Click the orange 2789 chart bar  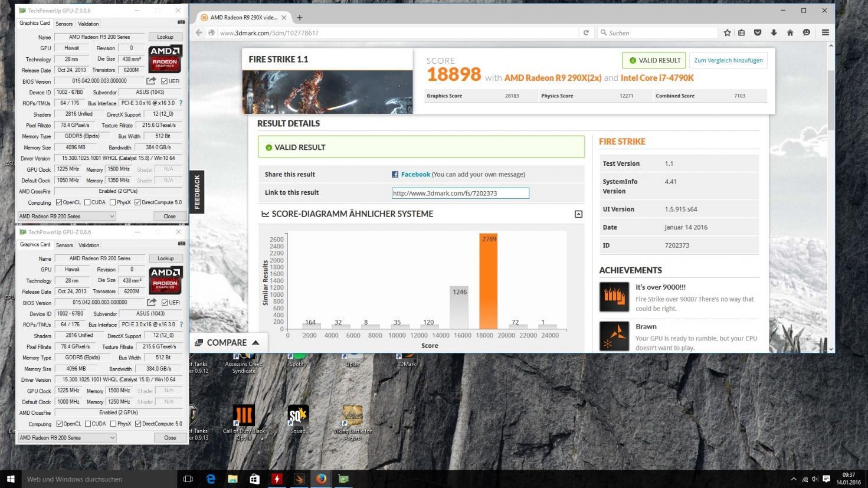(489, 281)
